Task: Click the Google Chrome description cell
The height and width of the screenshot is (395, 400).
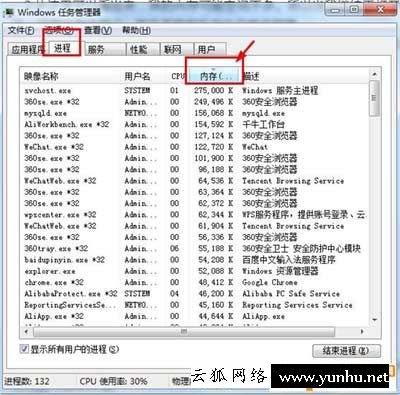Action: pyautogui.click(x=270, y=283)
